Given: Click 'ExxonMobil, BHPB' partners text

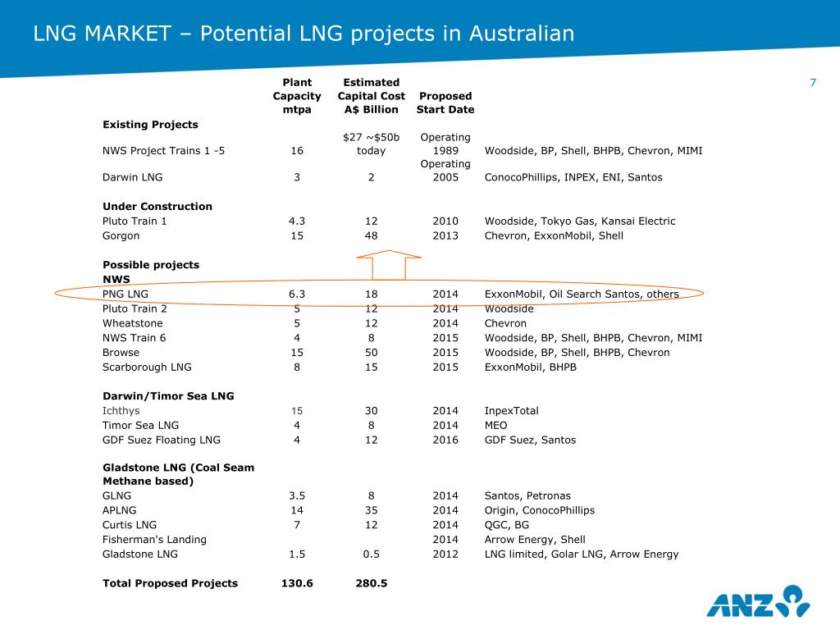Looking at the screenshot, I should click(531, 367).
